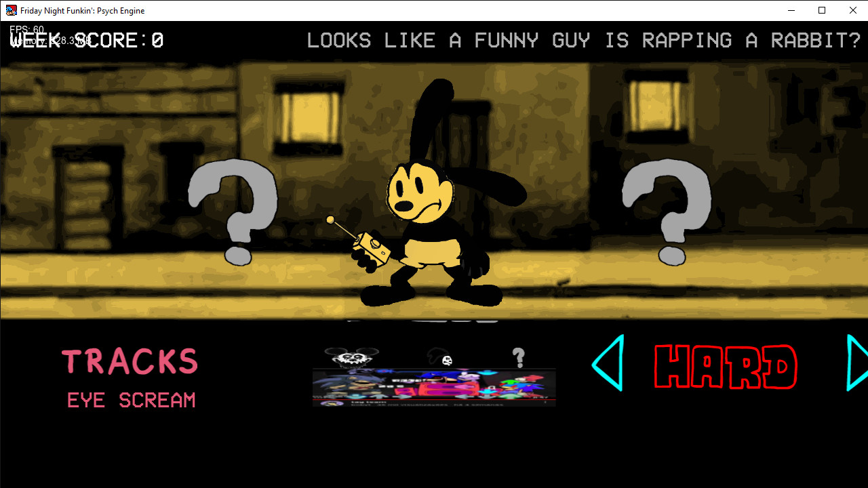Click the WEEK SCORE counter
This screenshot has height=488, width=868.
[87, 39]
